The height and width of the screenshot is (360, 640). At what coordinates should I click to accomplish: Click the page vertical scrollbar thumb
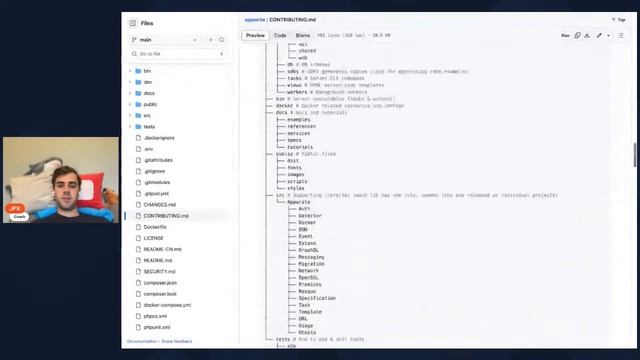(x=635, y=155)
